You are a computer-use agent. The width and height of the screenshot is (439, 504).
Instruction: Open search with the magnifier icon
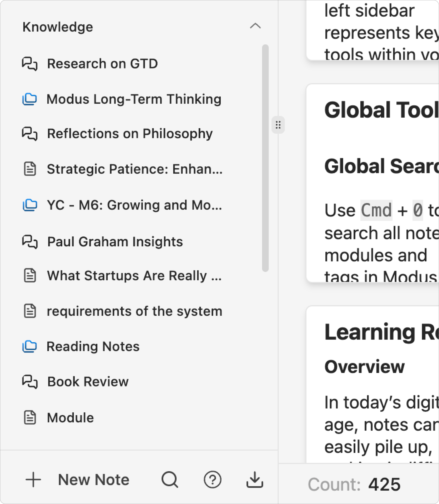pyautogui.click(x=170, y=480)
